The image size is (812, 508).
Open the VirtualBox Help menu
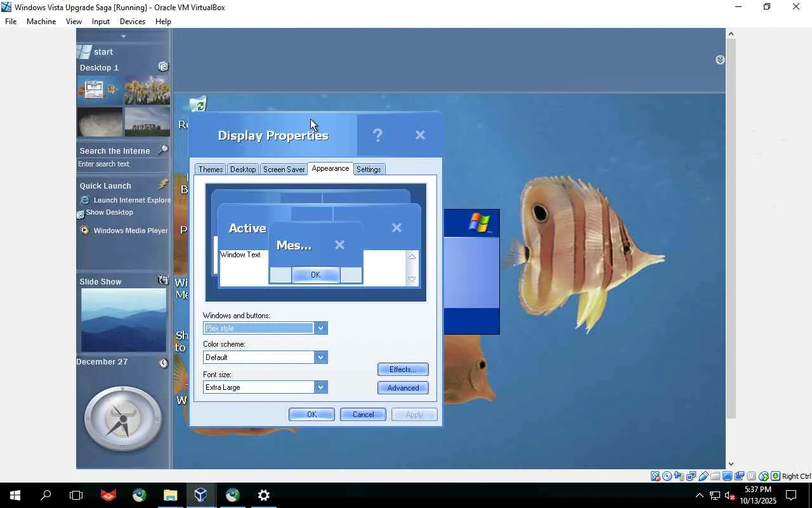tap(163, 21)
